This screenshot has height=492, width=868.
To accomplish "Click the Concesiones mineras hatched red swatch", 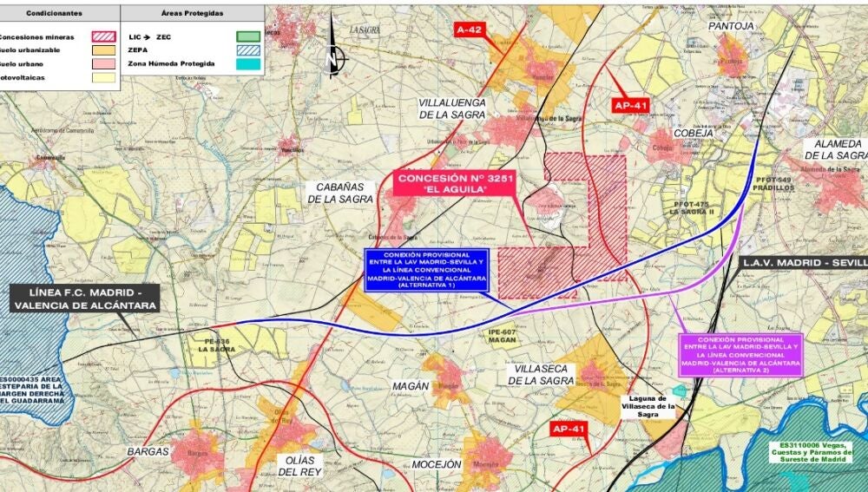I will click(x=103, y=37).
